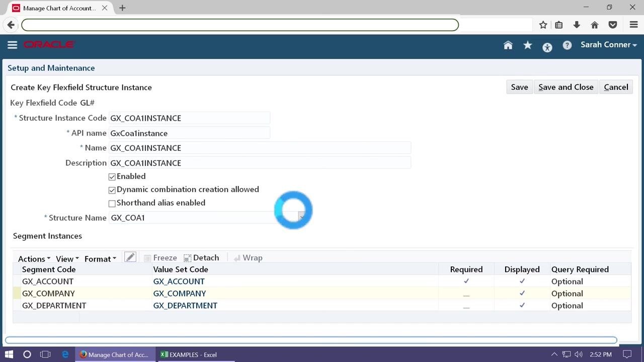Click the Detach table button
644x362 pixels.
[x=201, y=257]
